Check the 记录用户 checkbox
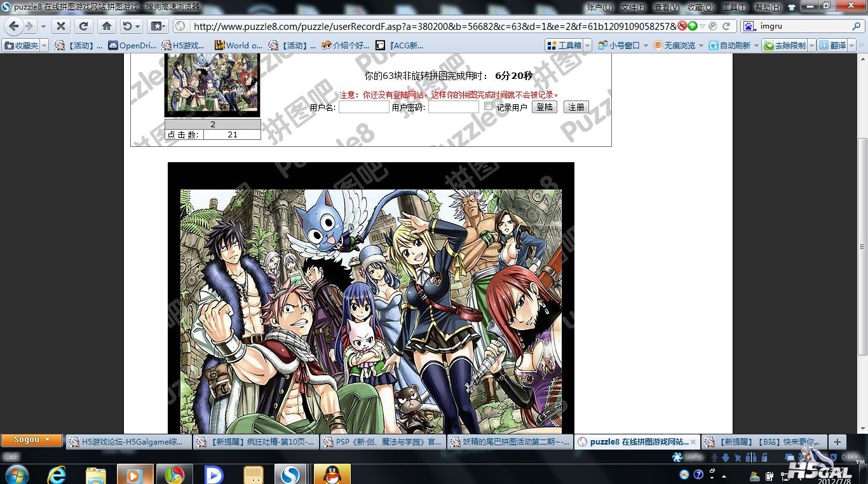 pos(488,106)
